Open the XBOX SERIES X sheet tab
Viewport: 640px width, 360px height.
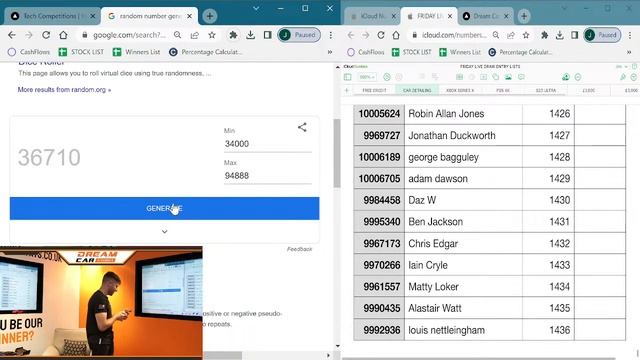(x=460, y=90)
